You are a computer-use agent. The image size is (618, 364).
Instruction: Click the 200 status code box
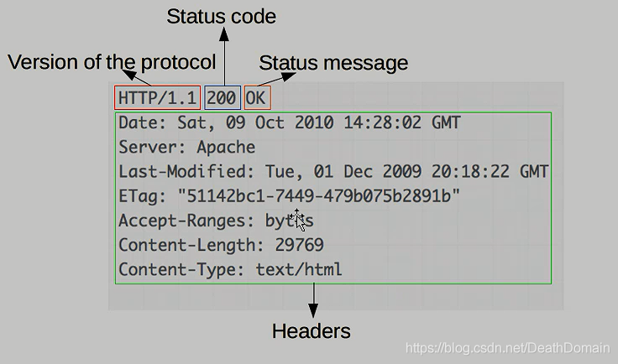[222, 98]
